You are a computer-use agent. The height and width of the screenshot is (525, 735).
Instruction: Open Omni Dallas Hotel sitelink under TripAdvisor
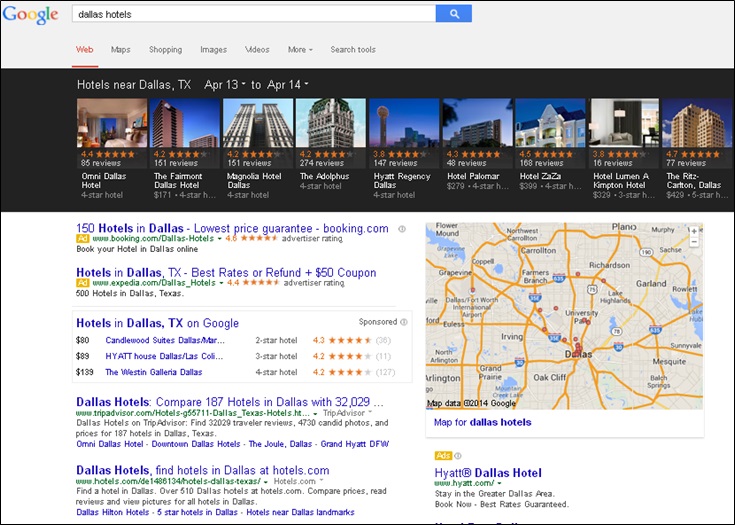[110, 444]
